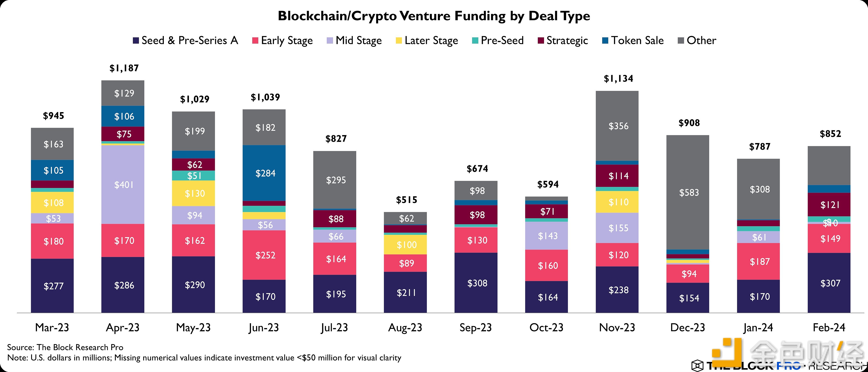Select the Mid Stage legend swatch

point(330,41)
